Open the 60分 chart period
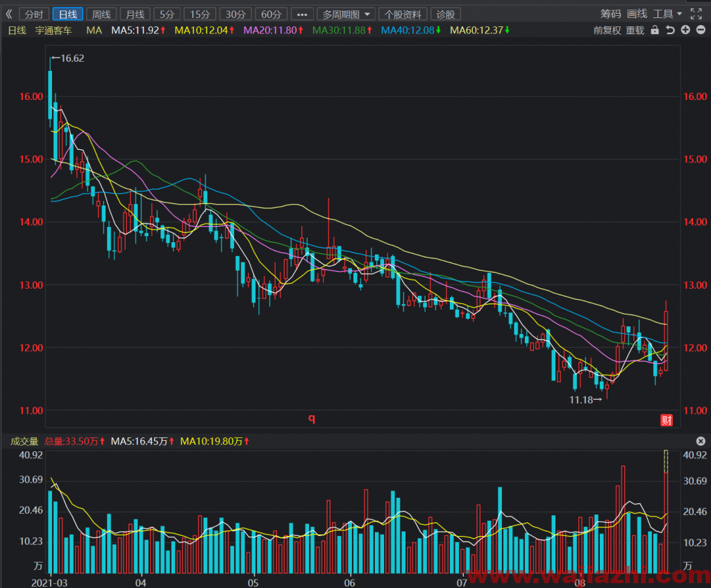711x588 pixels. pos(271,15)
